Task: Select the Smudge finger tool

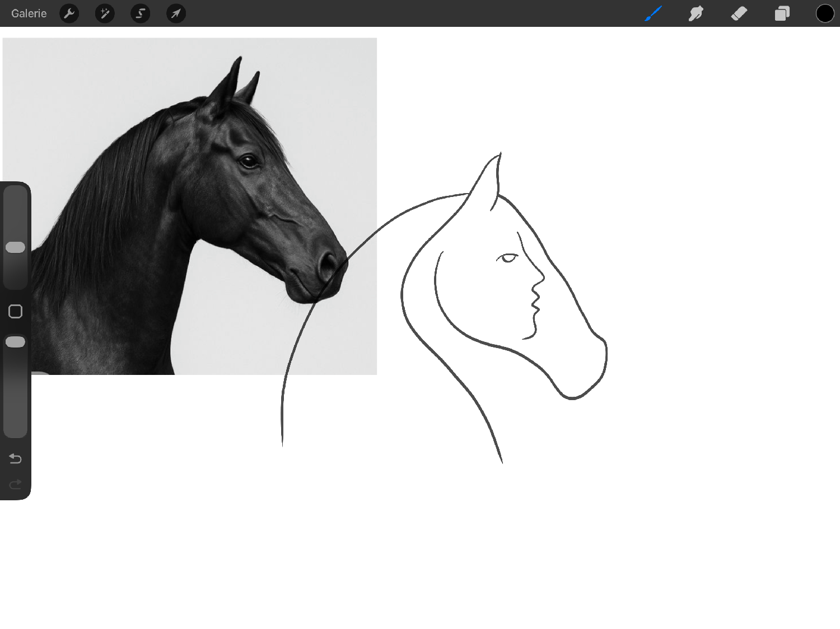Action: click(696, 13)
